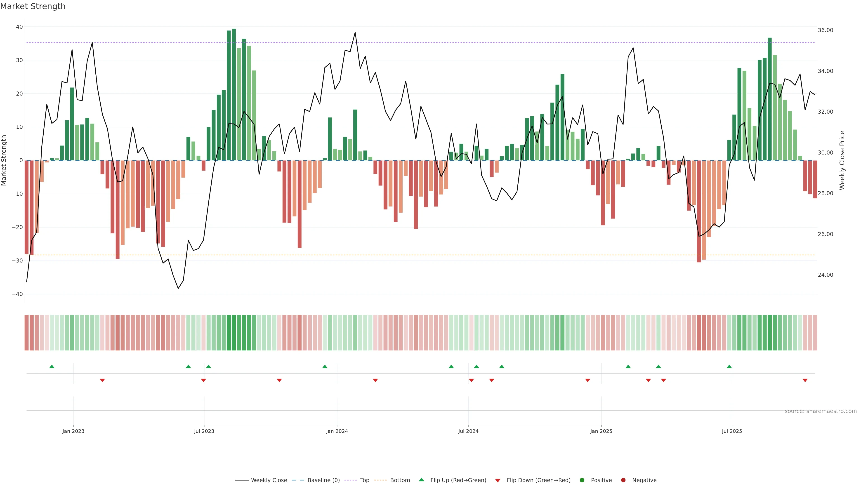The image size is (868, 488).
Task: Click the tallest green bar in 2023
Action: pyautogui.click(x=234, y=94)
